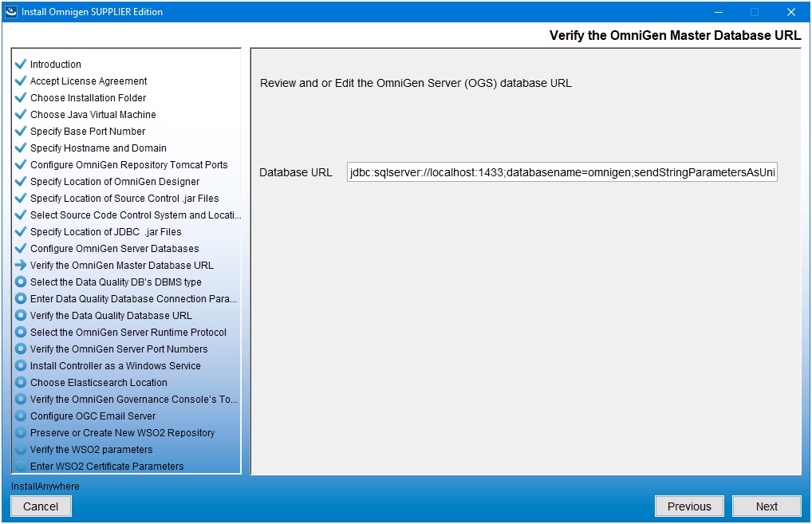The height and width of the screenshot is (524, 812).
Task: Select "Verify the OmniGen Governance Console's To..." text
Action: tap(134, 400)
